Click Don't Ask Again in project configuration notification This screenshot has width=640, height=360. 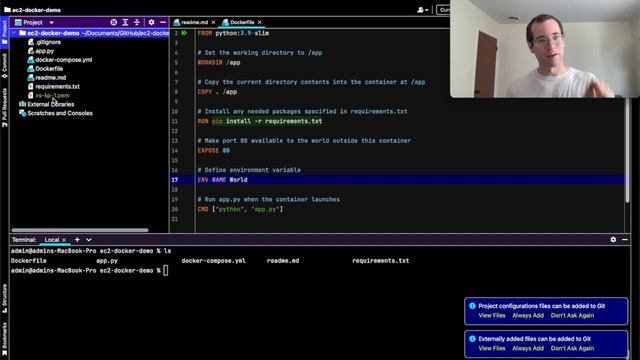pos(572,316)
